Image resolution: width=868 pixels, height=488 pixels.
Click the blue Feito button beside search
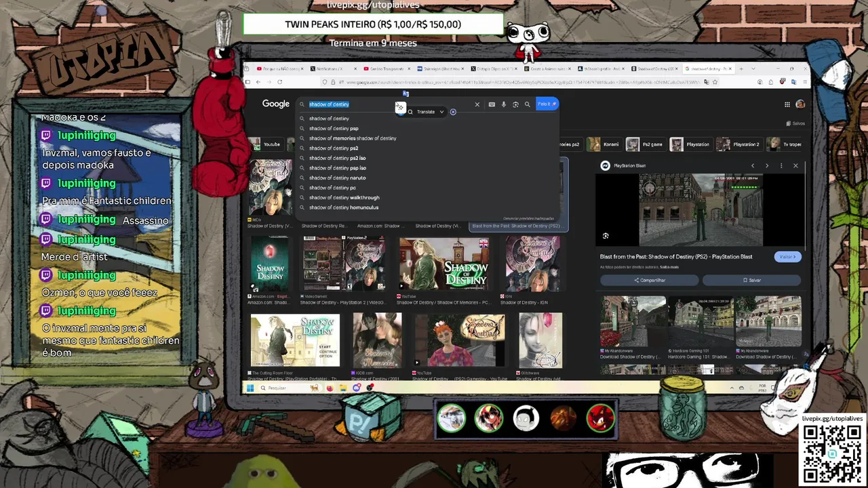[x=547, y=104]
